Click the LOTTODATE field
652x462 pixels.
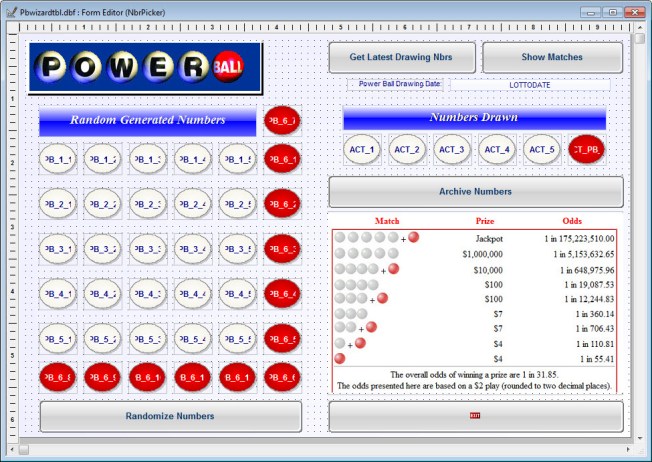pyautogui.click(x=530, y=85)
